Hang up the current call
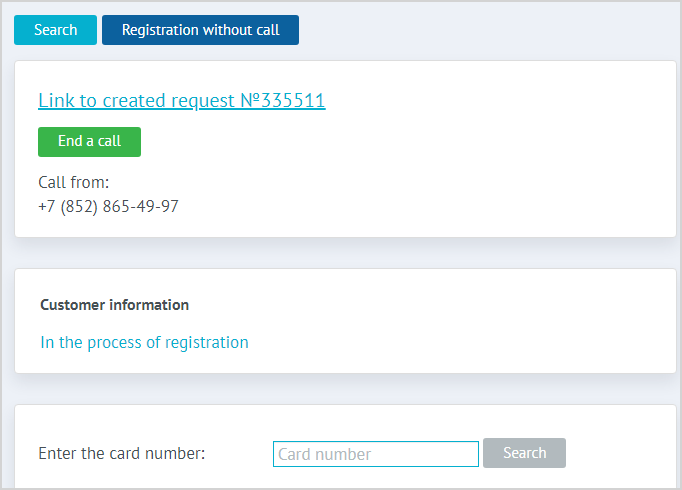This screenshot has width=682, height=490. click(89, 142)
